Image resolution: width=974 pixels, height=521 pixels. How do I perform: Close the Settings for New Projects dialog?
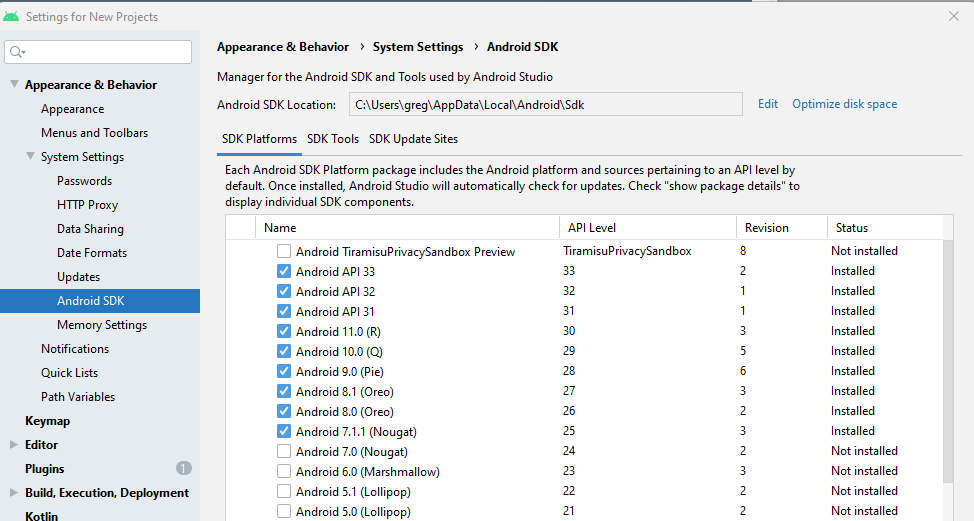(953, 16)
